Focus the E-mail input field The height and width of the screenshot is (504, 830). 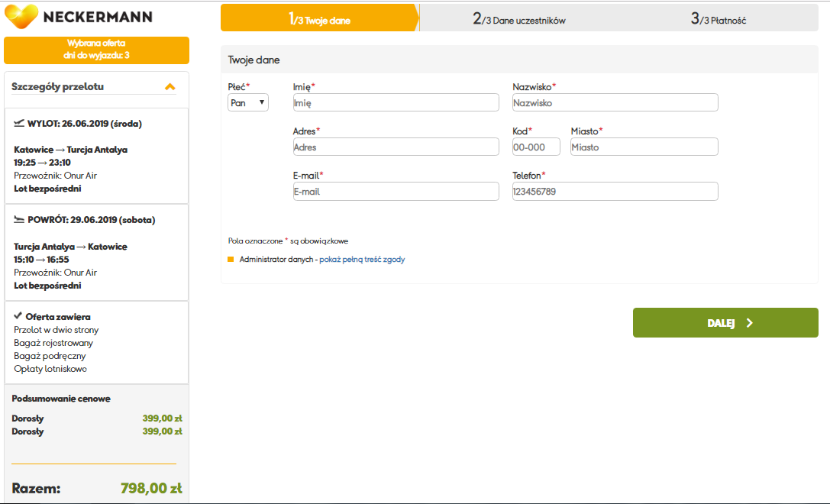[396, 192]
